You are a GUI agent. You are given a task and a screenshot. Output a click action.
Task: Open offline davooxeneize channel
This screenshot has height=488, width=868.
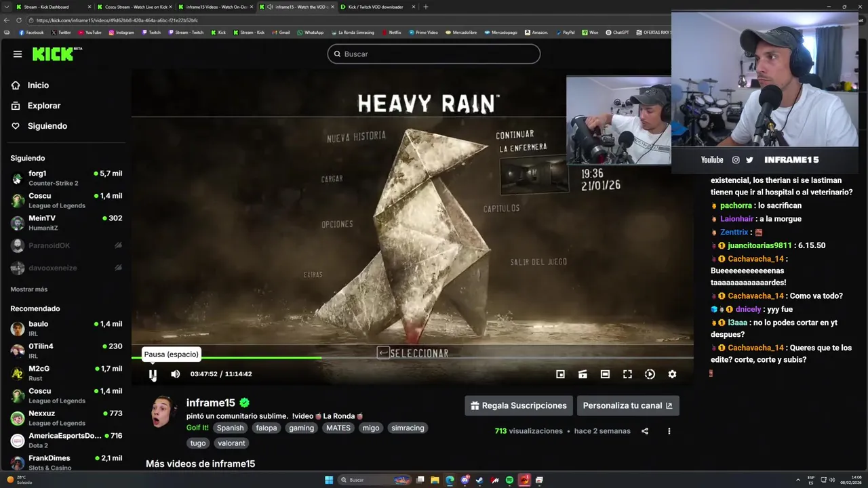click(x=66, y=268)
